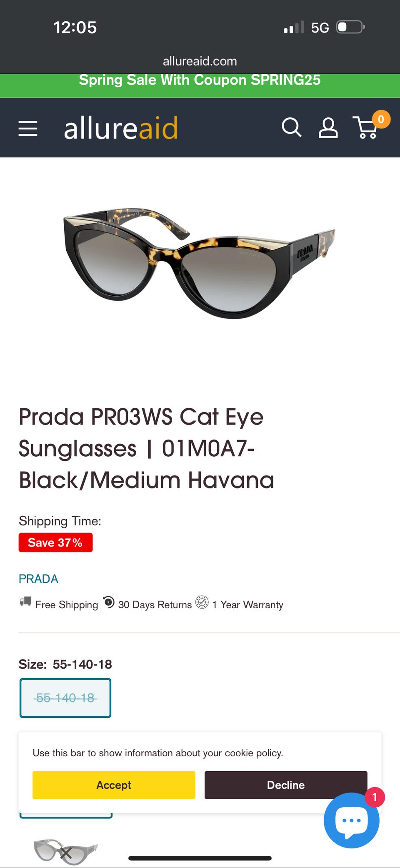Click the Save 37% badge
This screenshot has width=400, height=868.
pyautogui.click(x=55, y=543)
